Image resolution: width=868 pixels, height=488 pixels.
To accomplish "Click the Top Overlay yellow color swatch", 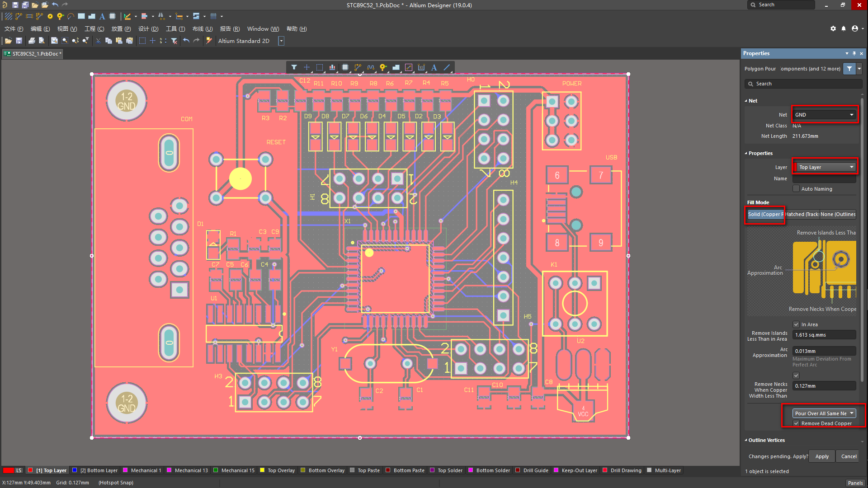I will (x=262, y=470).
